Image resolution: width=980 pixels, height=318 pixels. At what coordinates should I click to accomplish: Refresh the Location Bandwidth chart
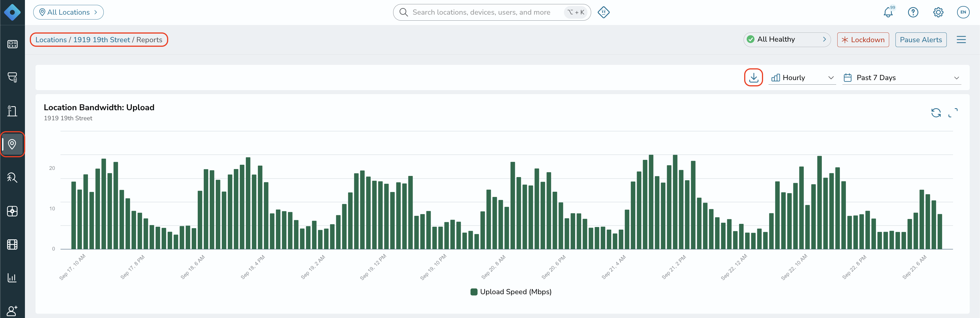pyautogui.click(x=936, y=113)
